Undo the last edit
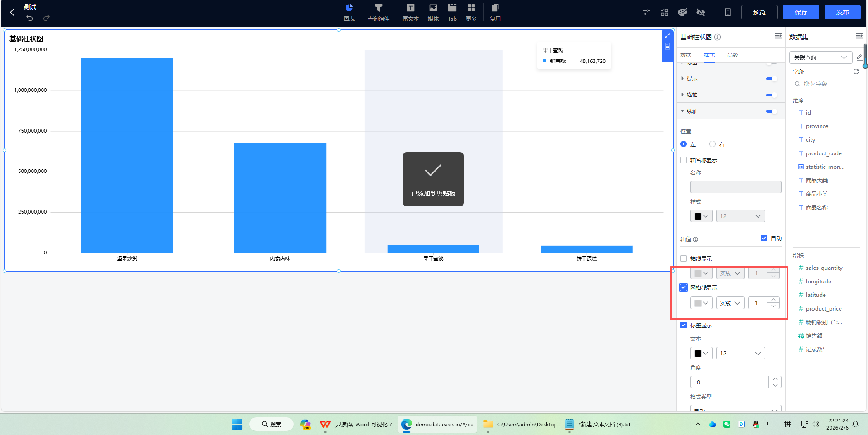 pos(29,18)
